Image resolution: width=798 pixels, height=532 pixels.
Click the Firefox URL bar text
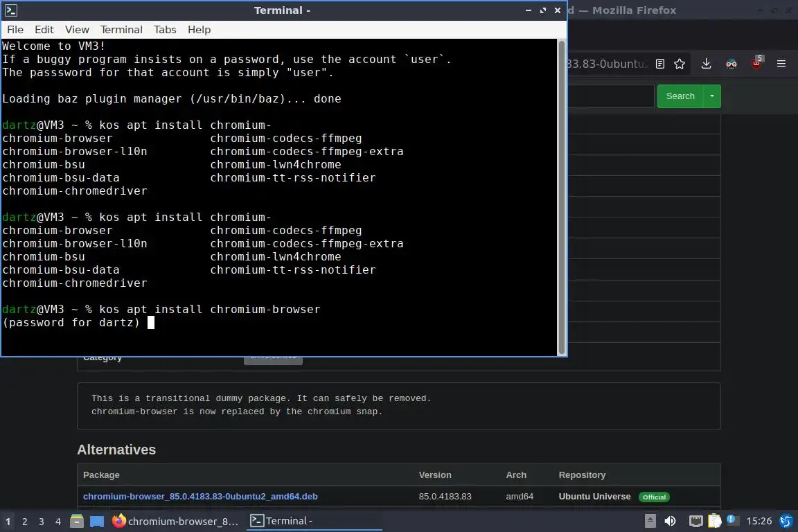tap(606, 64)
